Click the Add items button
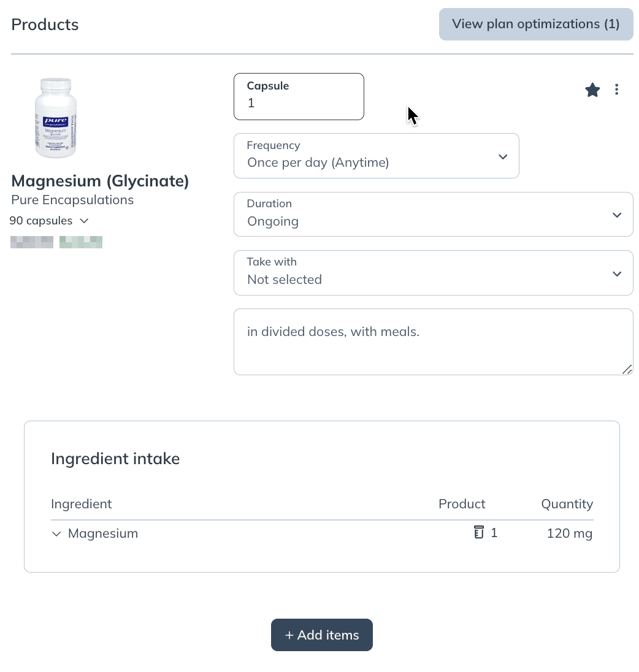The width and height of the screenshot is (639, 672). (x=322, y=635)
